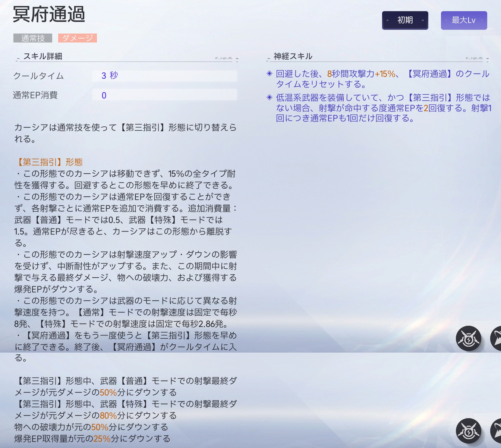Click the gray 通常技 tag
This screenshot has width=501, height=448.
(33, 38)
